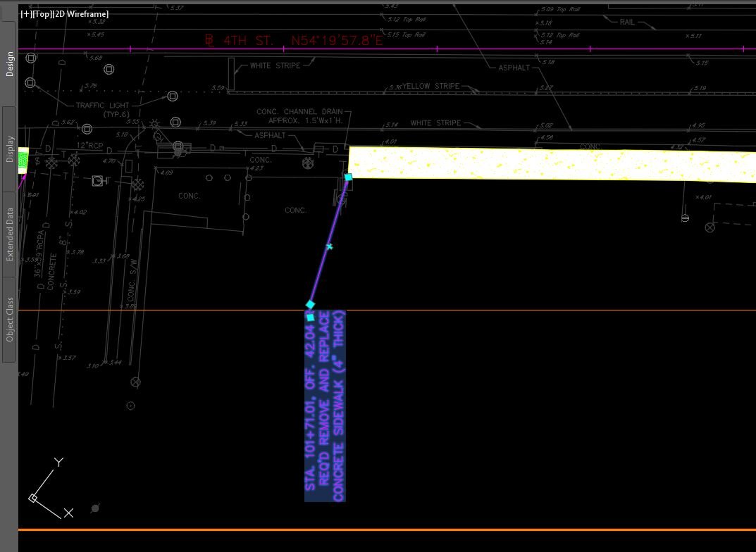
Task: Click the spot elevation '5.68'
Action: pyautogui.click(x=95, y=58)
